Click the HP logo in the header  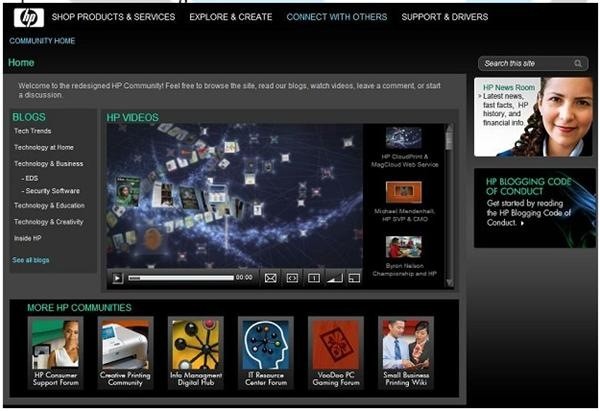coord(29,18)
